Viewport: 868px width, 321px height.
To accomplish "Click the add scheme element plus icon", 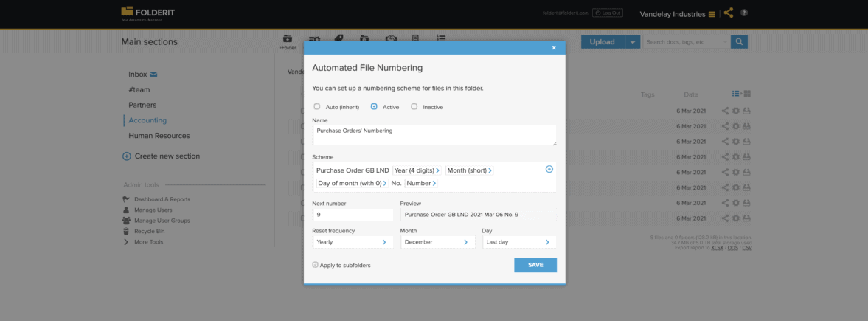I will pos(549,170).
